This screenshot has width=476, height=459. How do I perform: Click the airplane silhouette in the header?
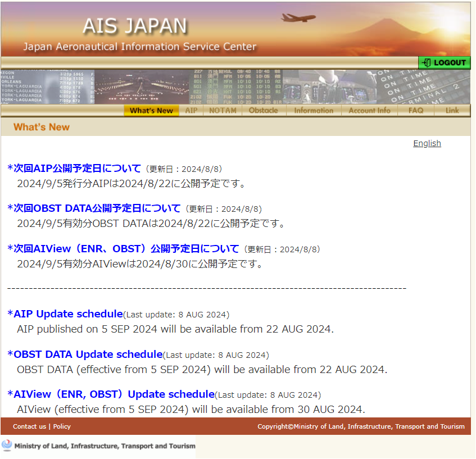click(x=298, y=17)
